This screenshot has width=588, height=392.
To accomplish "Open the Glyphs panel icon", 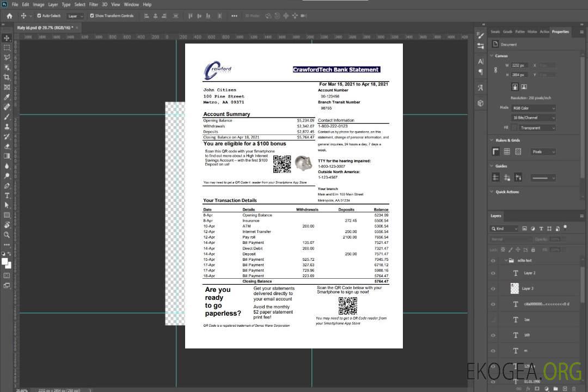I will point(481,88).
